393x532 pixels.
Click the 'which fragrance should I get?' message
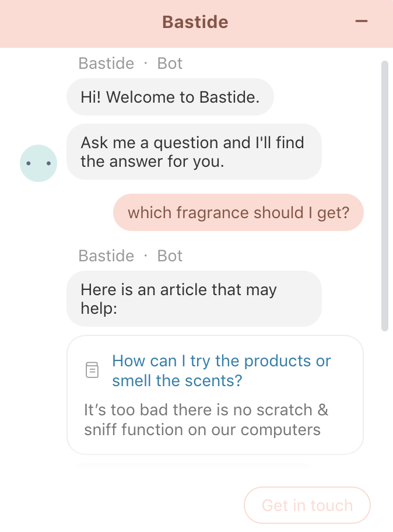point(238,212)
